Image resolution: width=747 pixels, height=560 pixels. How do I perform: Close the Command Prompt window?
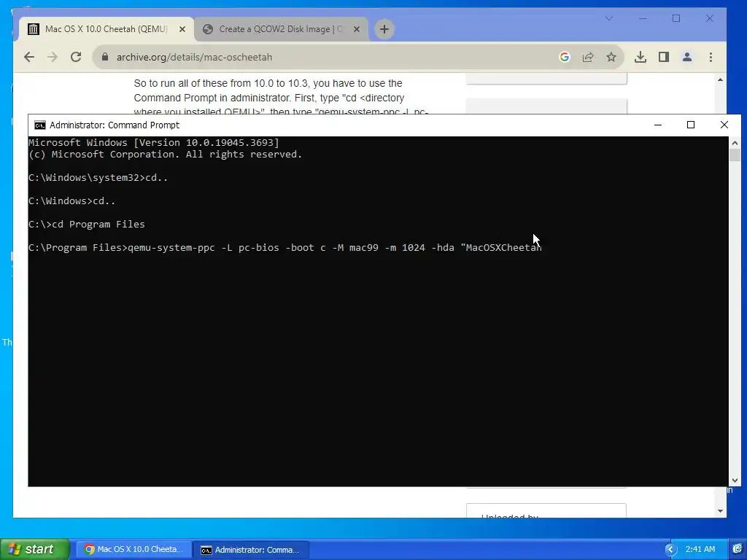click(724, 125)
